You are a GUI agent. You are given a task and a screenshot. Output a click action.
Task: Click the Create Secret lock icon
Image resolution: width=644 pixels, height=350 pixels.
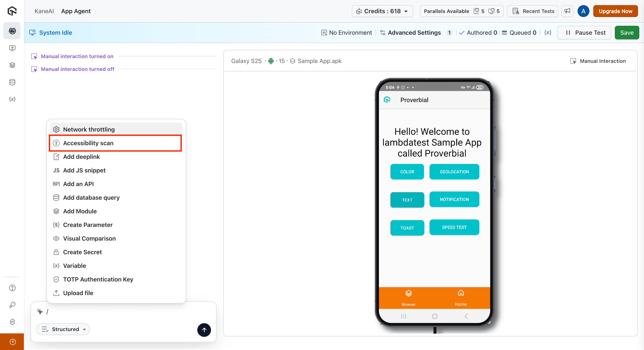[x=56, y=252]
